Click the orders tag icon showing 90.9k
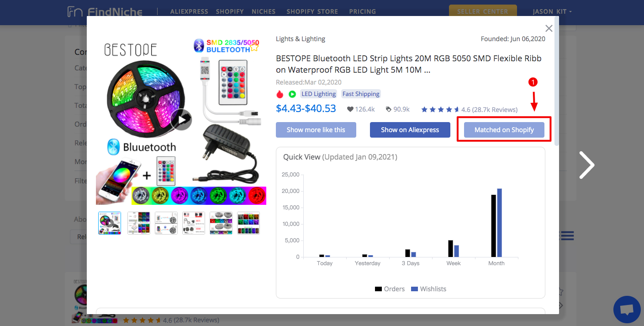Screen dimensions: 644x326 coord(388,109)
